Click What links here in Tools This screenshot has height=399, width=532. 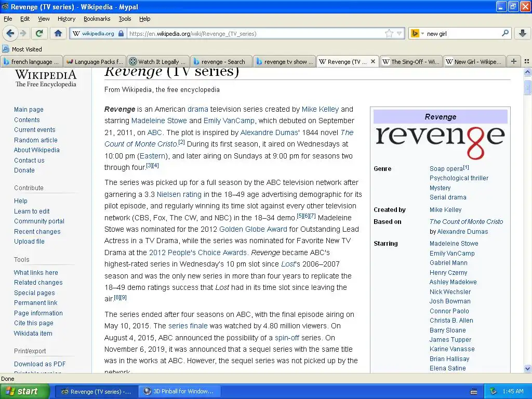coord(36,272)
